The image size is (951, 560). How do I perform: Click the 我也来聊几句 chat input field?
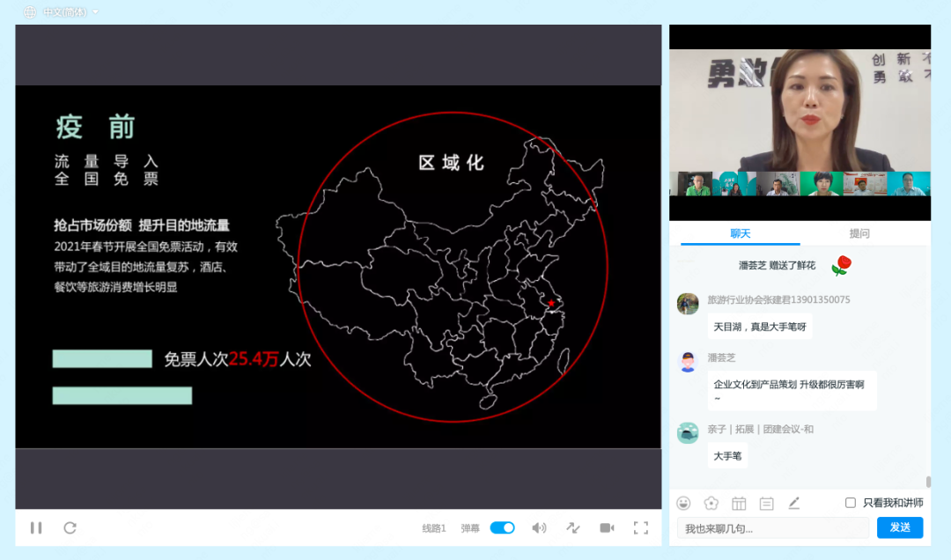[x=775, y=527]
